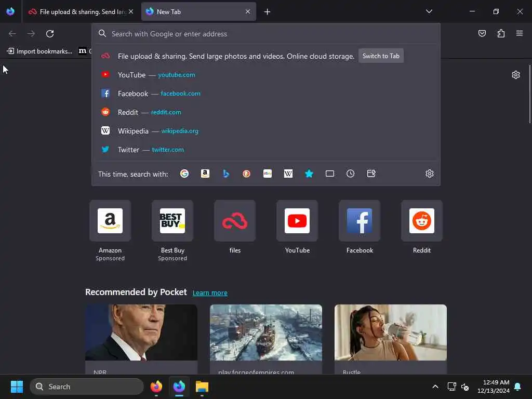The image size is (532, 399).
Task: Open Amazon sponsored shortcut tile
Action: (x=110, y=221)
